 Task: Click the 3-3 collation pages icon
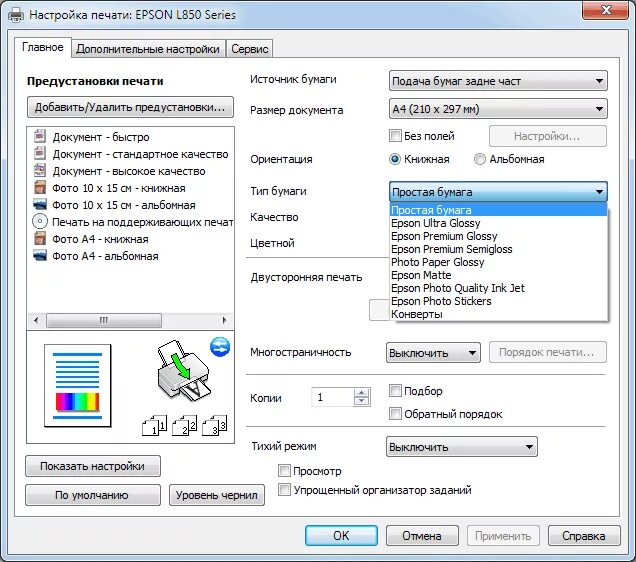coord(214,425)
